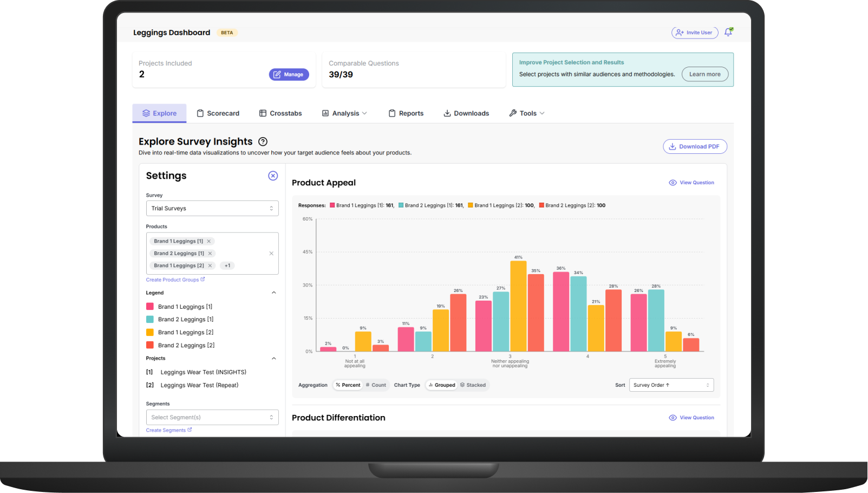Image resolution: width=868 pixels, height=493 pixels.
Task: Collapse the Legend section
Action: 274,293
